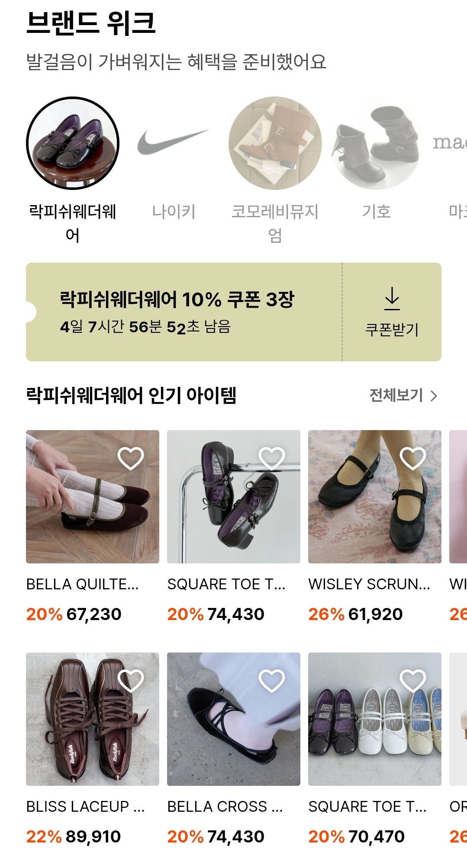The image size is (467, 868).
Task: Switch to the 나이키 brand tab
Action: [174, 212]
